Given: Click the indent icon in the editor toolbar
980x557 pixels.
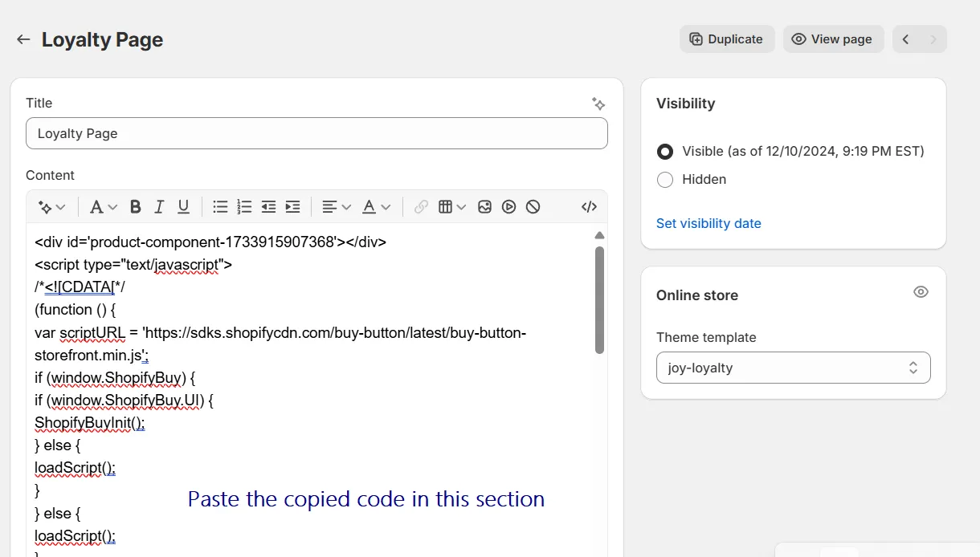Looking at the screenshot, I should tap(292, 207).
